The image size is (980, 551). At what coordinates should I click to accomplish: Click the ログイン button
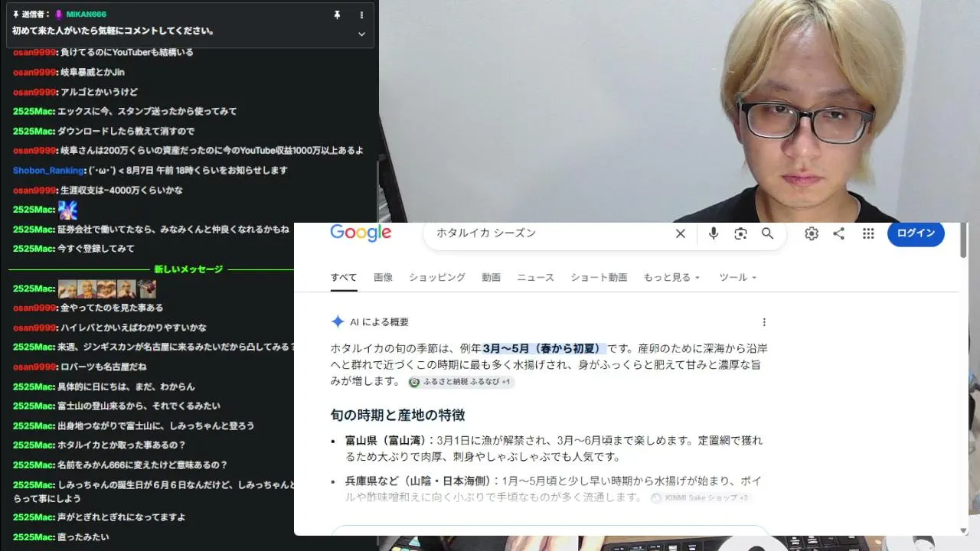(916, 233)
